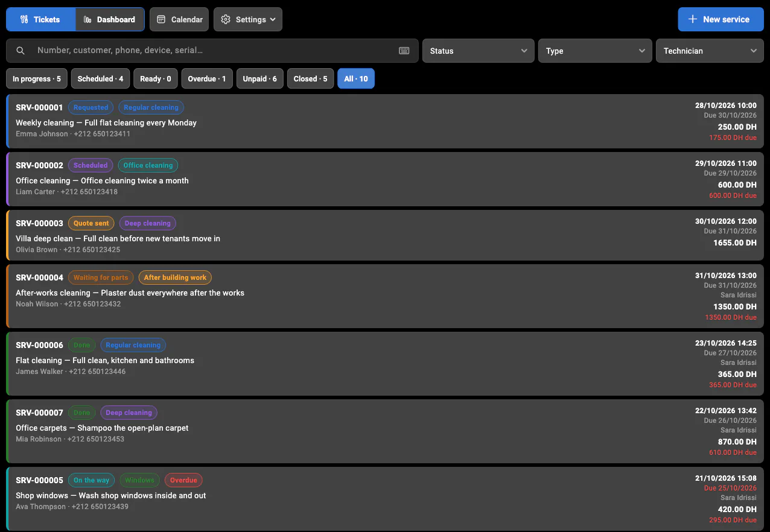Open ticket SRV-000005

click(x=385, y=499)
